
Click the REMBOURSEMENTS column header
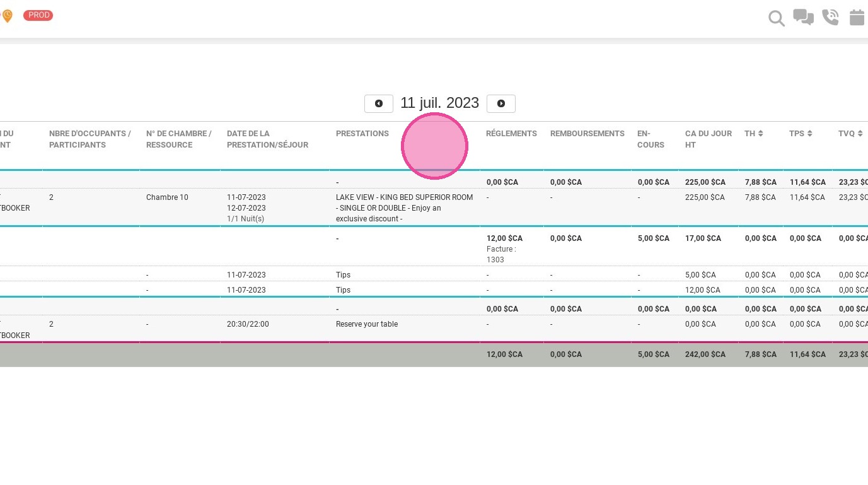point(587,134)
